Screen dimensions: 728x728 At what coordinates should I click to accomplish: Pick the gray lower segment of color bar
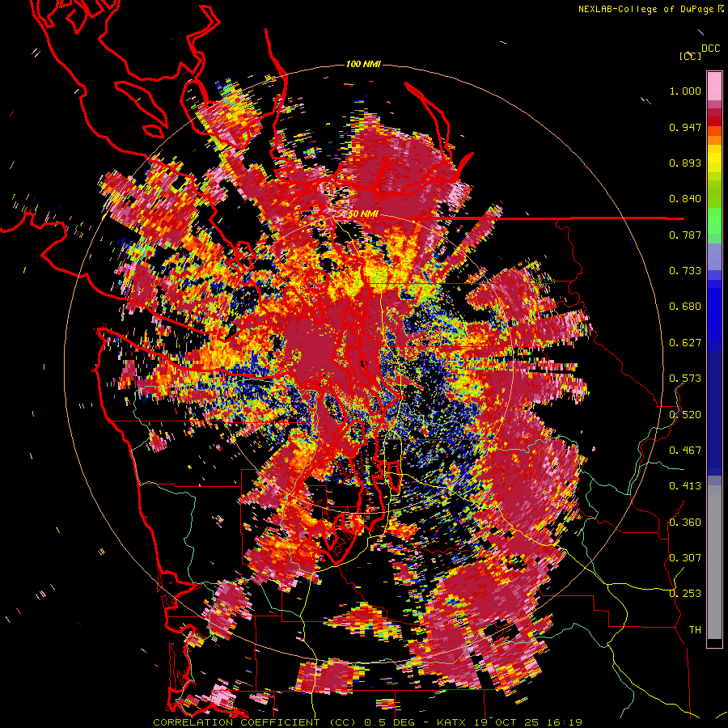point(714,562)
